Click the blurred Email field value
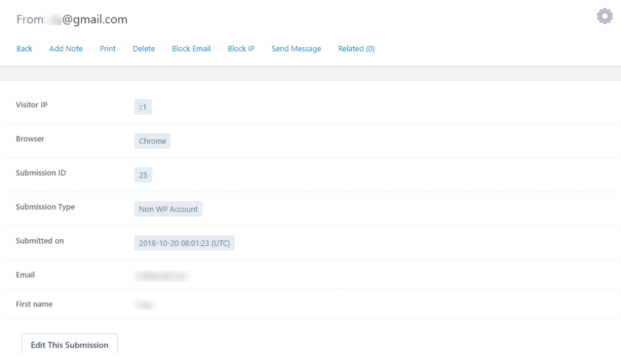 pyautogui.click(x=162, y=274)
